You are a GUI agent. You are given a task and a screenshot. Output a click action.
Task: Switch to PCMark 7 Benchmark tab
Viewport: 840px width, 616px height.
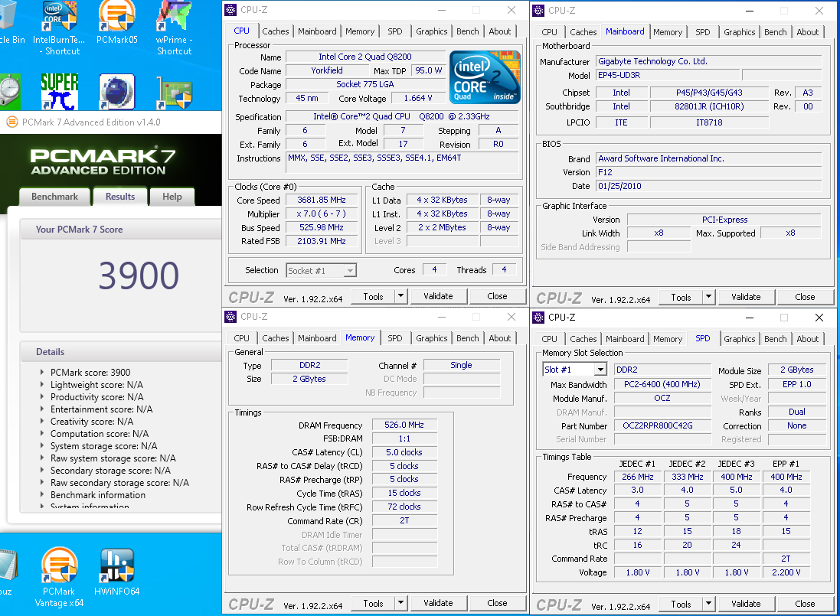[54, 197]
